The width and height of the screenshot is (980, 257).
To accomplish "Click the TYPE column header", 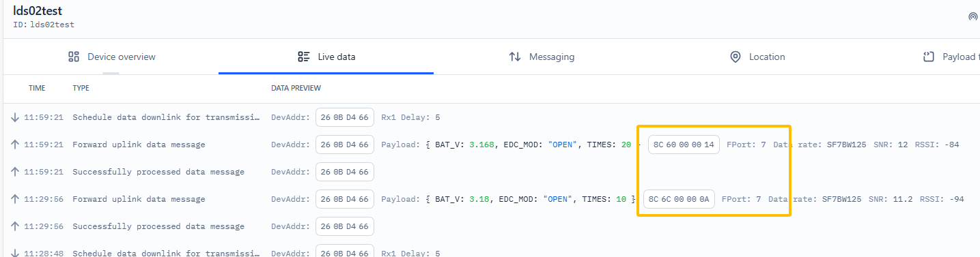I will click(81, 88).
